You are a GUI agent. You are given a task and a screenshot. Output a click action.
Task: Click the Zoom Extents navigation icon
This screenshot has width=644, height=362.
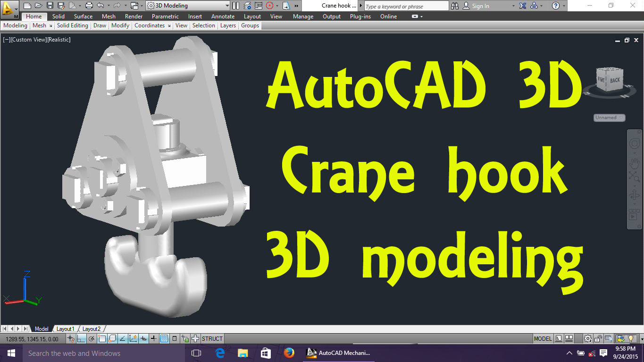634,177
